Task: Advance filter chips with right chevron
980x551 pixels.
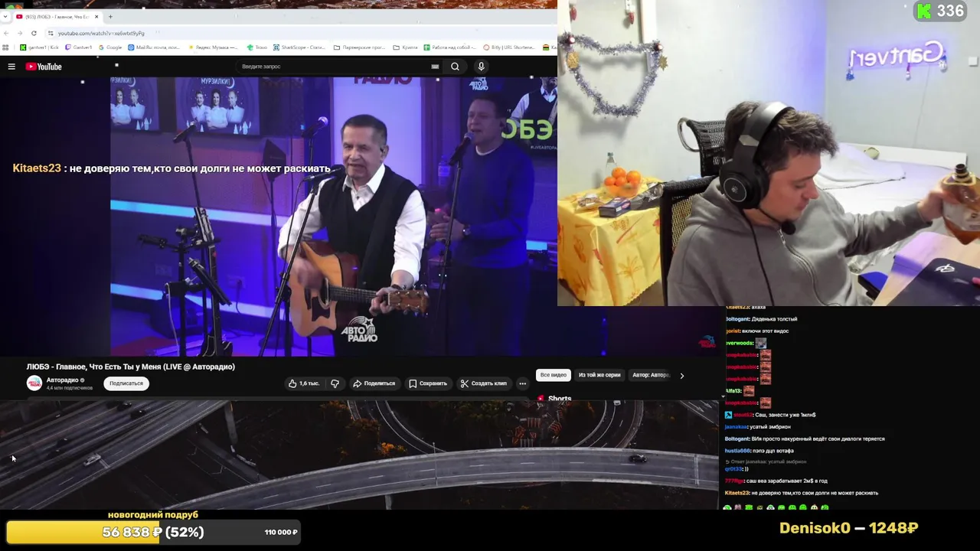Action: 681,375
